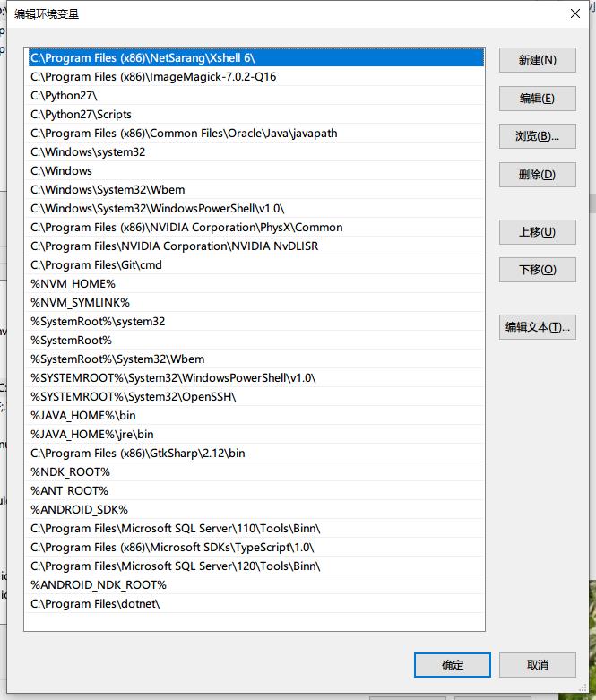Select the %JAVA_HOME%\bin entry
Screen dimensions: 596x700
point(255,416)
